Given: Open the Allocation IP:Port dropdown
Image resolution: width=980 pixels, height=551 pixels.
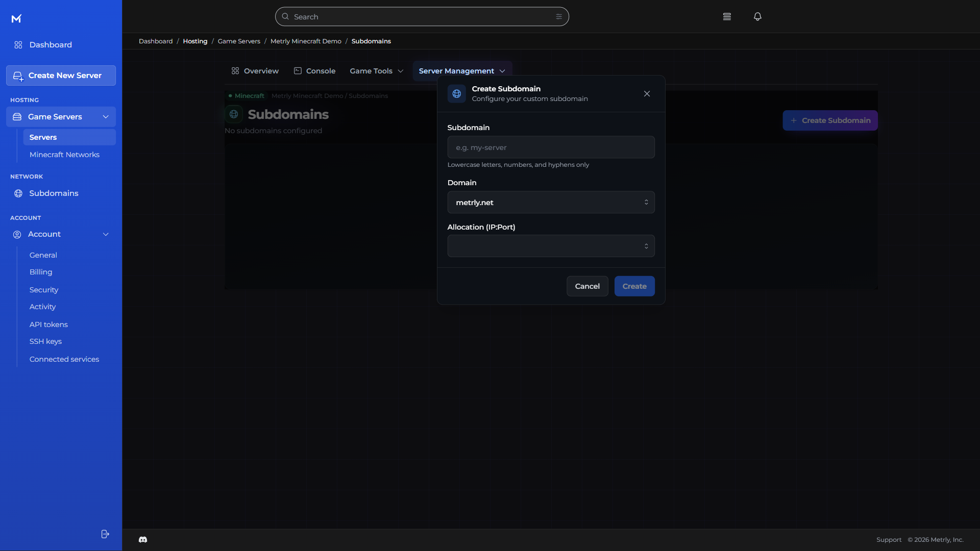Looking at the screenshot, I should (551, 246).
